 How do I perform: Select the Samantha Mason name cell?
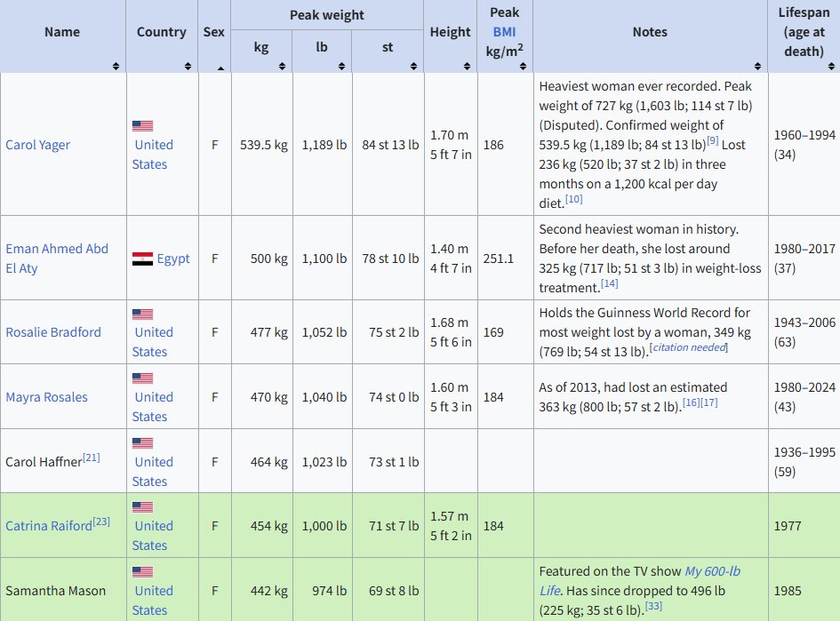pyautogui.click(x=63, y=591)
